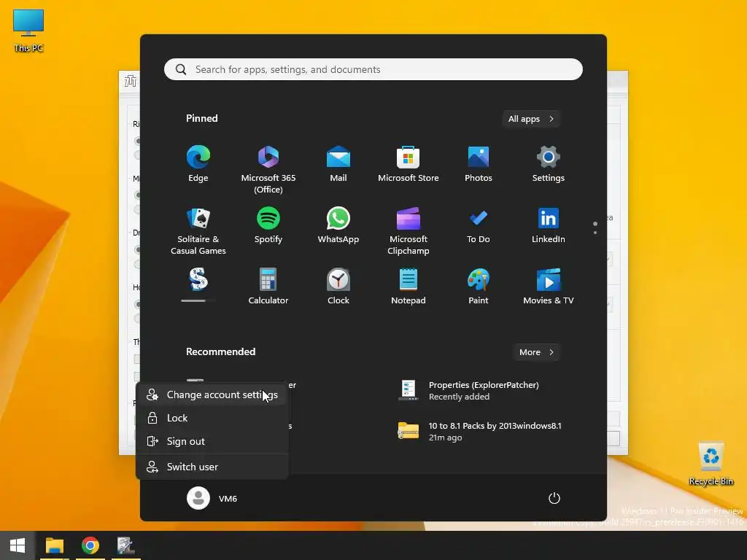Open File Explorer from taskbar

click(55, 545)
